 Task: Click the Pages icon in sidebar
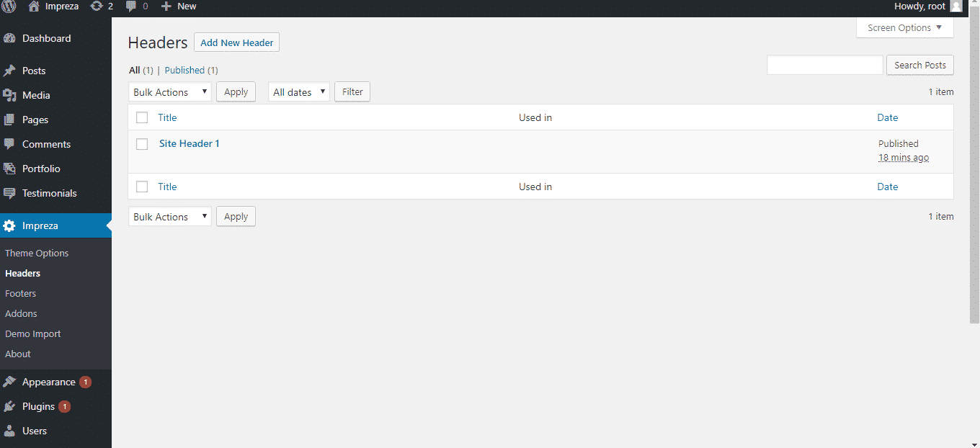click(9, 120)
